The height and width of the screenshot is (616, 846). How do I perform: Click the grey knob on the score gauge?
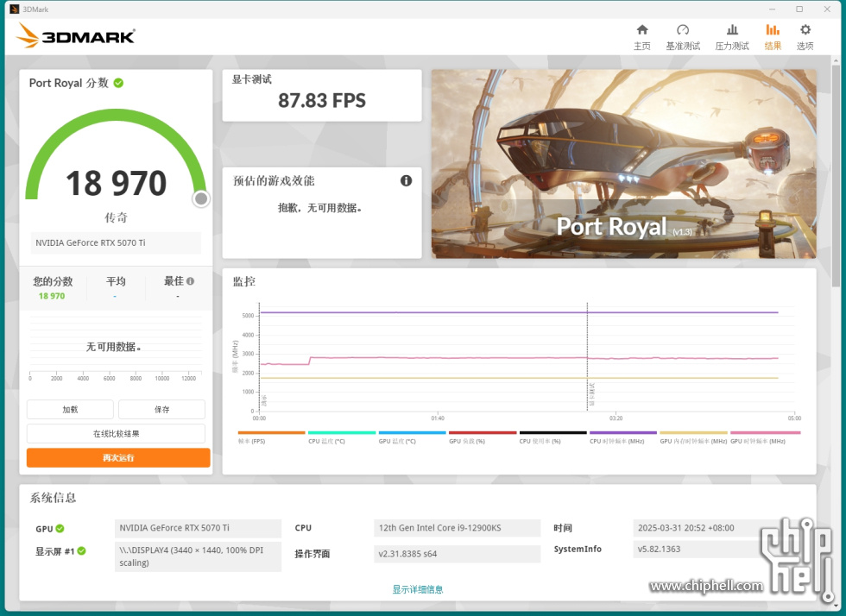[x=200, y=199]
